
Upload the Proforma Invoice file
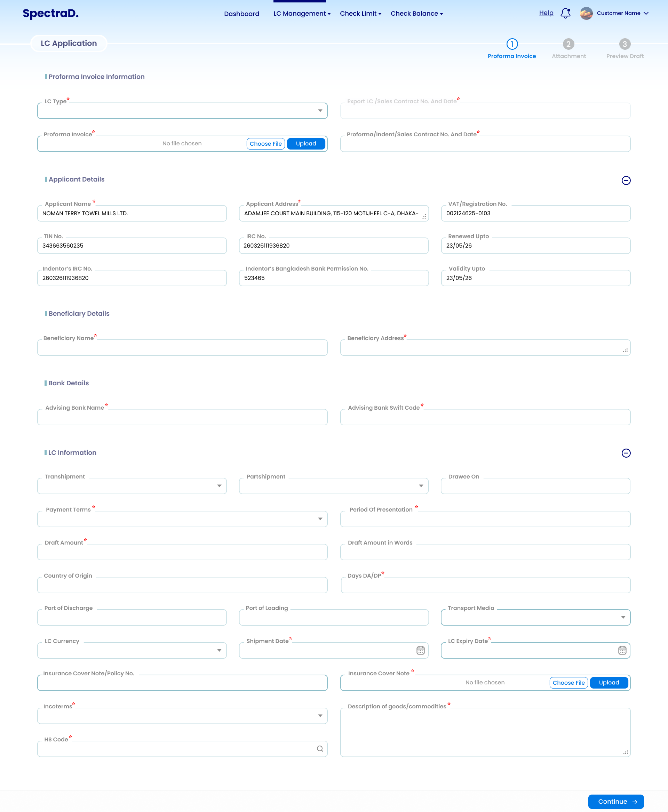[306, 144]
